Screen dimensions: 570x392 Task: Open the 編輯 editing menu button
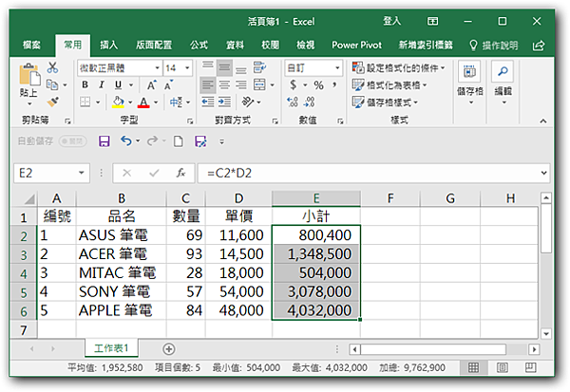pos(503,83)
